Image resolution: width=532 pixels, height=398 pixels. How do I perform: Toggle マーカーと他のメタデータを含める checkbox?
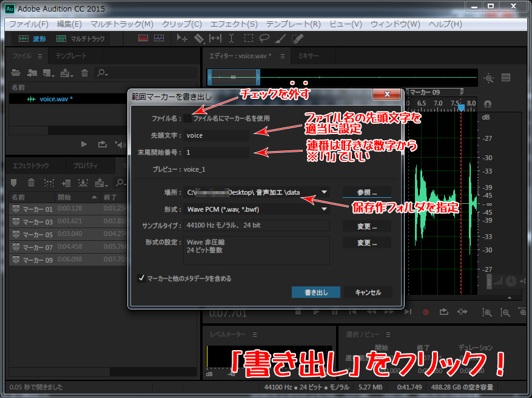coord(141,278)
